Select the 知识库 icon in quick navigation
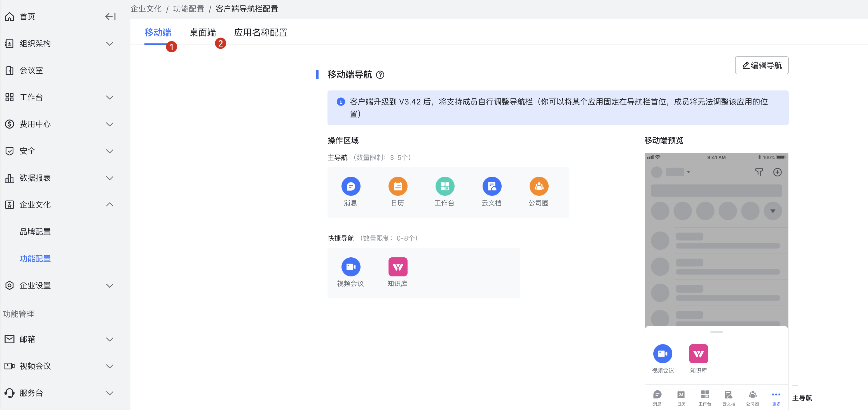Image resolution: width=868 pixels, height=410 pixels. tap(398, 267)
